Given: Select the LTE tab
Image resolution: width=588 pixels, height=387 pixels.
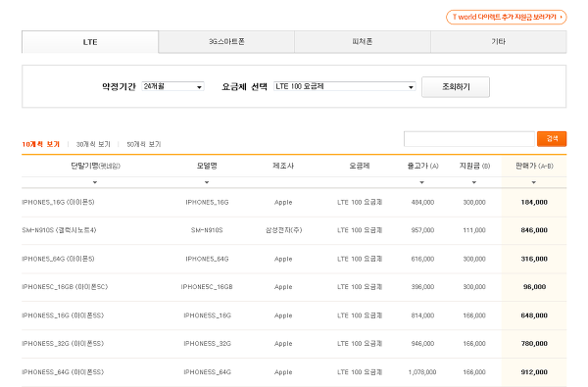Looking at the screenshot, I should (x=90, y=42).
